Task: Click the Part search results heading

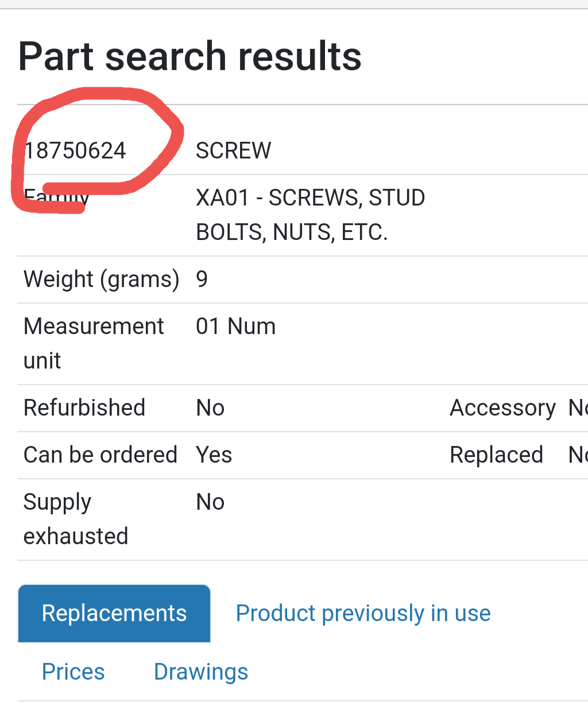Action: pos(190,56)
